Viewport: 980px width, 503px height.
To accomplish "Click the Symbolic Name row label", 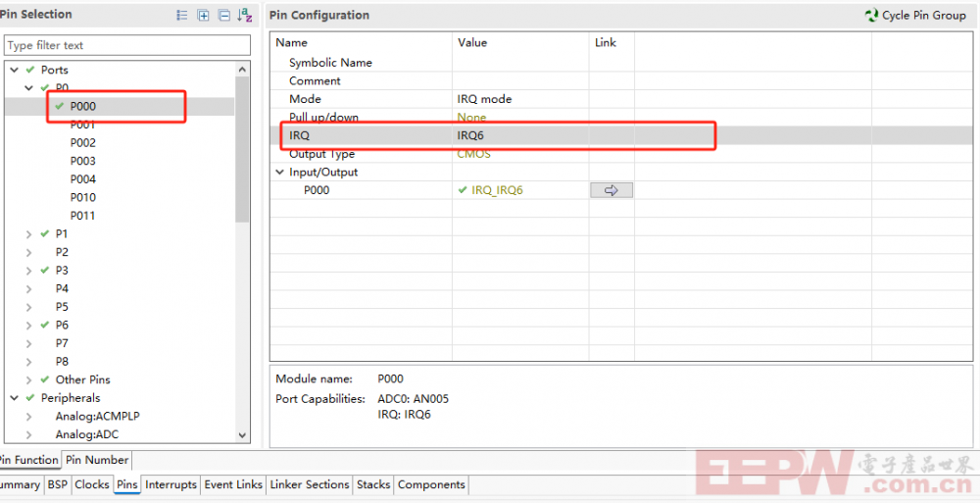I will pos(330,63).
